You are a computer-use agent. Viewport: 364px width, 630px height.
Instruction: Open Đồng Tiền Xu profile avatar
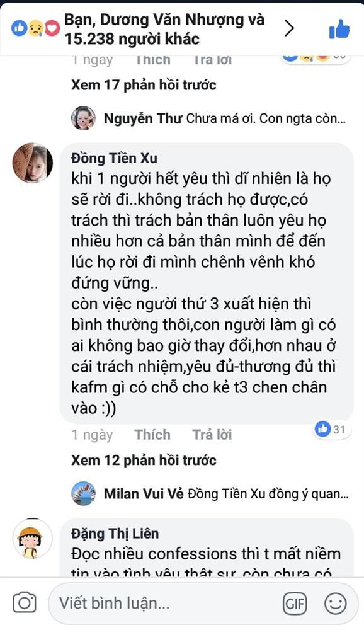click(x=33, y=163)
